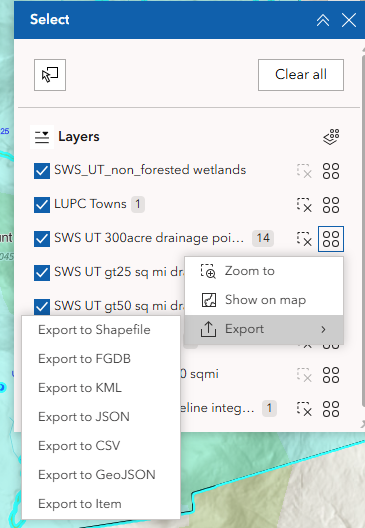Click the LUPC Towns layer name
This screenshot has height=528, width=365.
90,204
